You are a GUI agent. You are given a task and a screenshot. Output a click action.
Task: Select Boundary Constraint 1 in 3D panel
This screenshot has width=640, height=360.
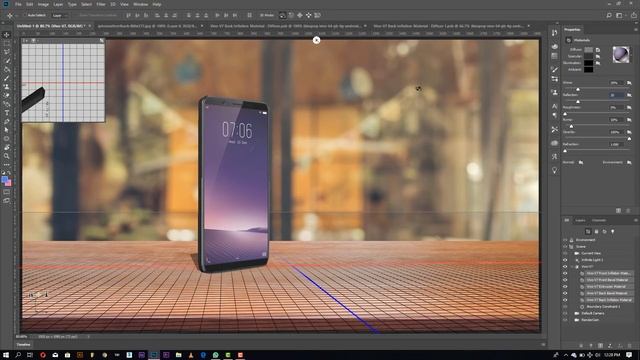click(603, 307)
